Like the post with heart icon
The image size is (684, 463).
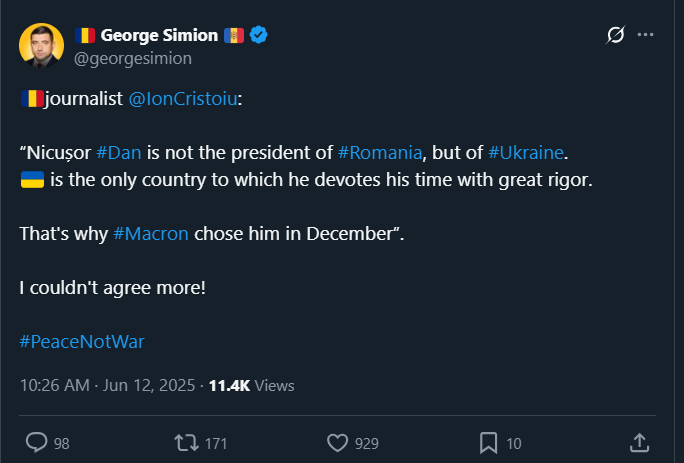coord(338,442)
